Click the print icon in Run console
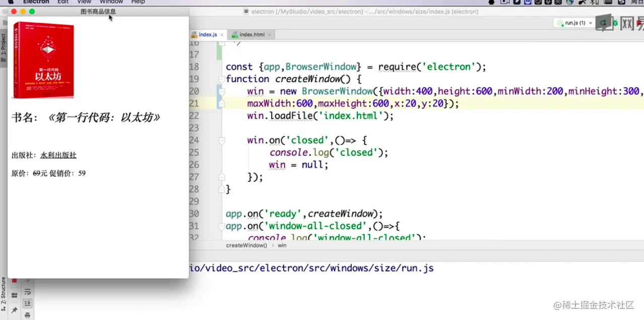This screenshot has width=644, height=320. point(27,315)
